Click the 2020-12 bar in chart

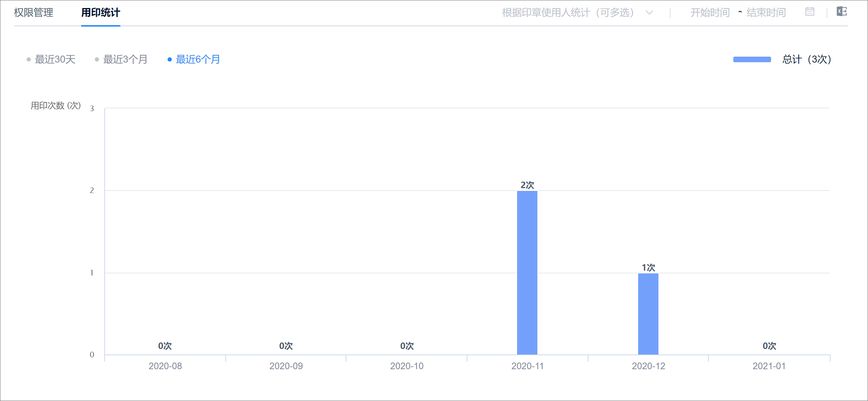[648, 314]
